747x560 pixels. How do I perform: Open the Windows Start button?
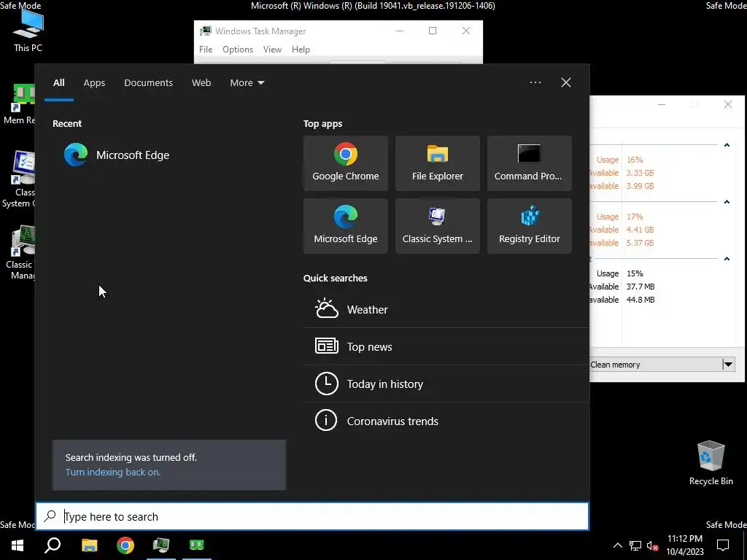(x=18, y=545)
